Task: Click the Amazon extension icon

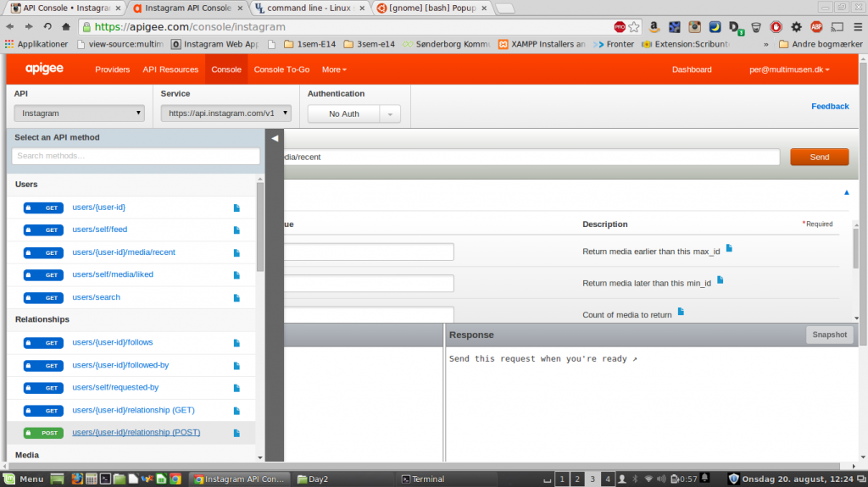Action: [x=654, y=26]
